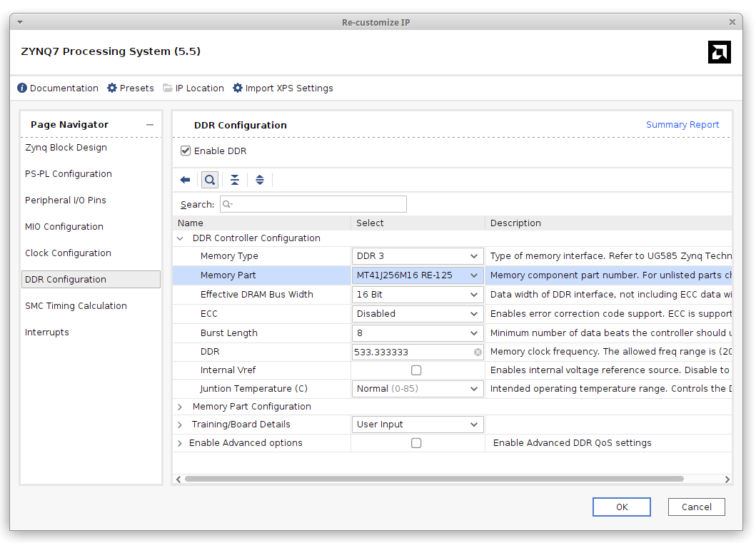Open Documentation info icon

[x=22, y=88]
